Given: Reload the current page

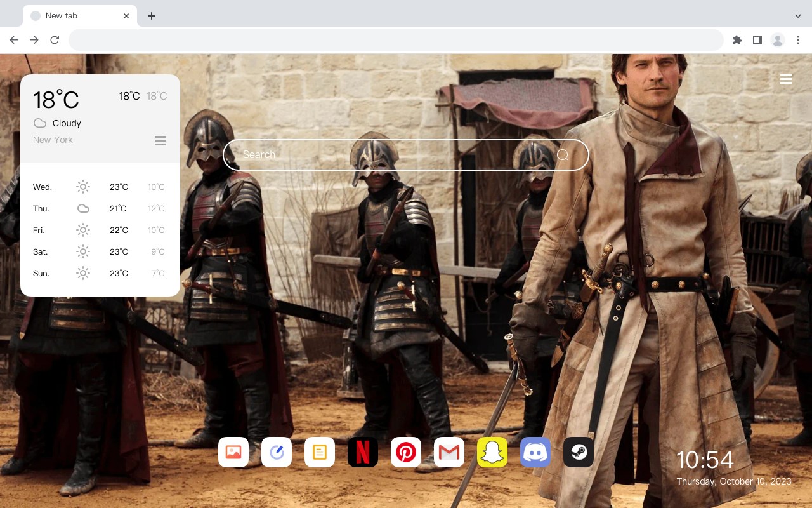Looking at the screenshot, I should click(55, 40).
